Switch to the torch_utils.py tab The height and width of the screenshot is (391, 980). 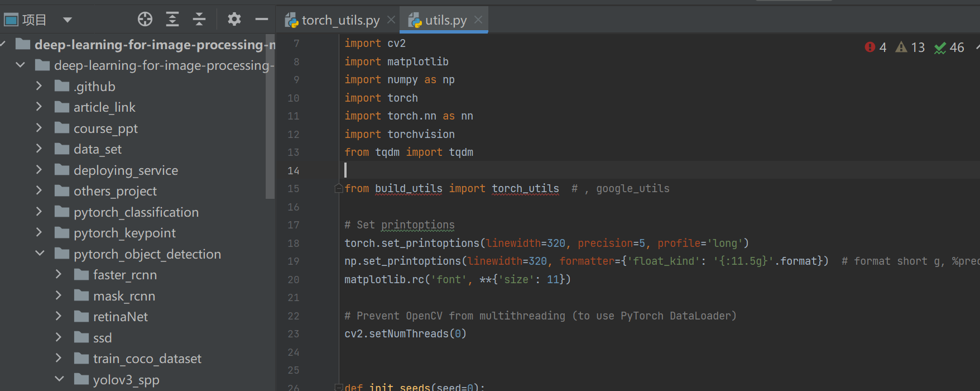pos(333,20)
